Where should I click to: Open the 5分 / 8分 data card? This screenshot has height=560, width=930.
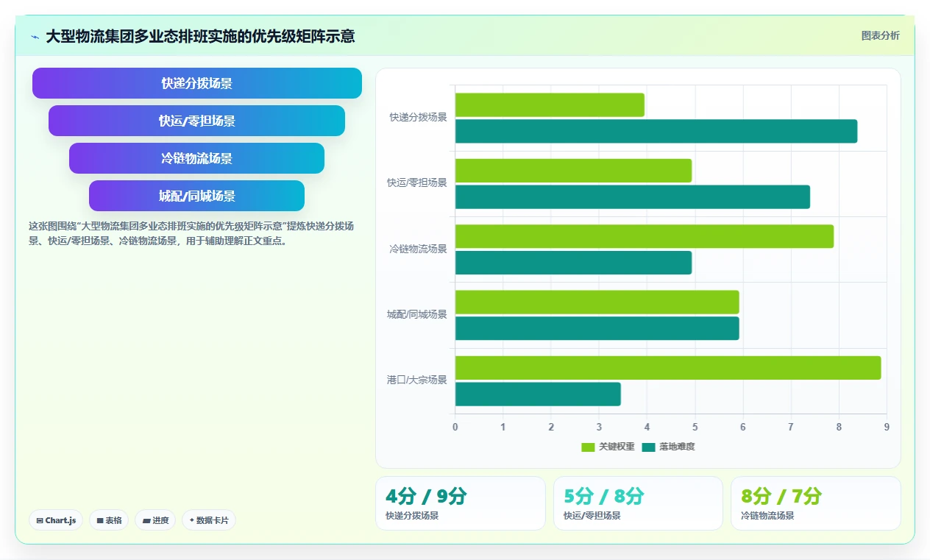[x=638, y=503]
